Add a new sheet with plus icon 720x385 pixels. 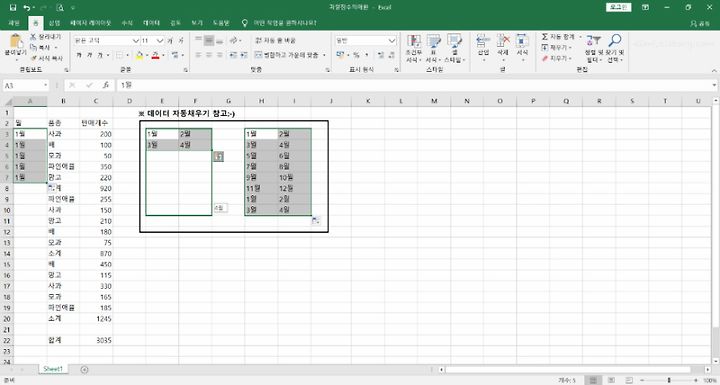84,369
